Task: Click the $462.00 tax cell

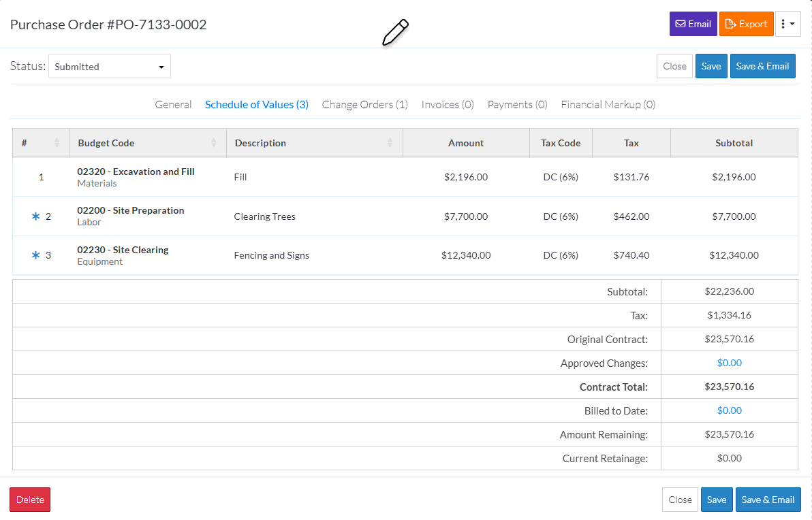Action: coord(631,216)
